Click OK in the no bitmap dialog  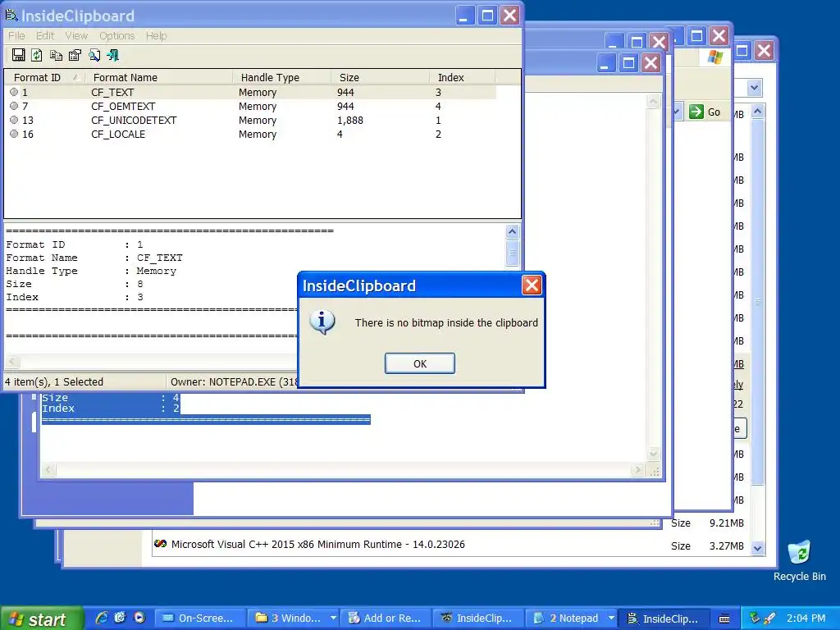[x=420, y=363]
